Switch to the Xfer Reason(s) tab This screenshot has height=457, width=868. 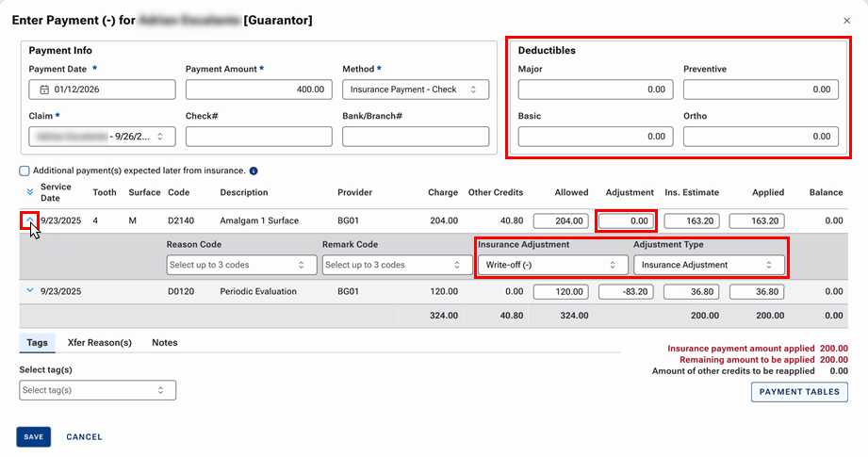click(100, 343)
